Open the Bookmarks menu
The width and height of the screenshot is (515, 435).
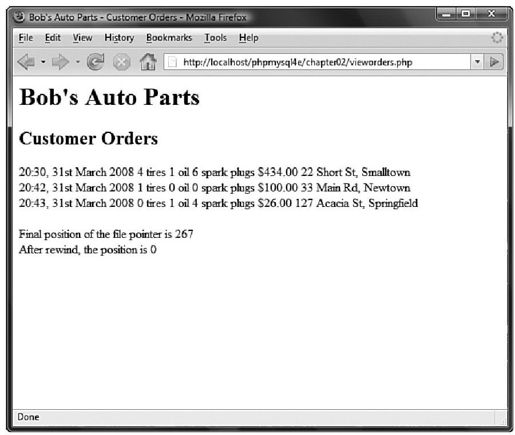(x=169, y=38)
